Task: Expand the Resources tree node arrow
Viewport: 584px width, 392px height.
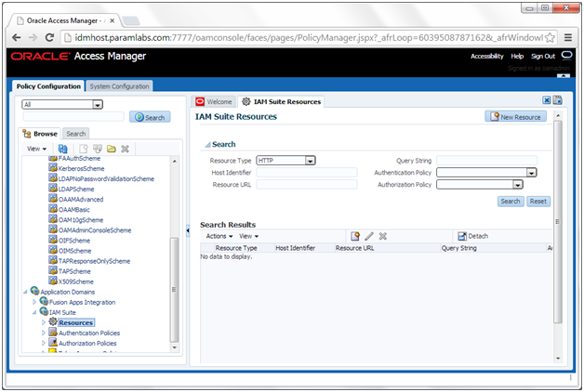Action: click(x=44, y=322)
